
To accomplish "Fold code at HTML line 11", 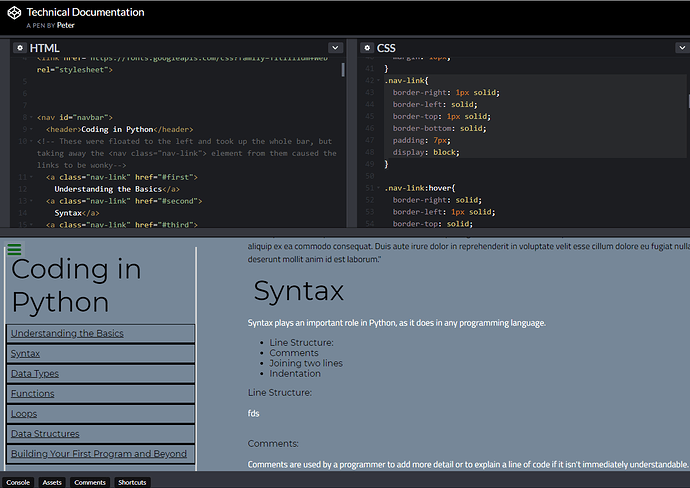I will (31, 177).
